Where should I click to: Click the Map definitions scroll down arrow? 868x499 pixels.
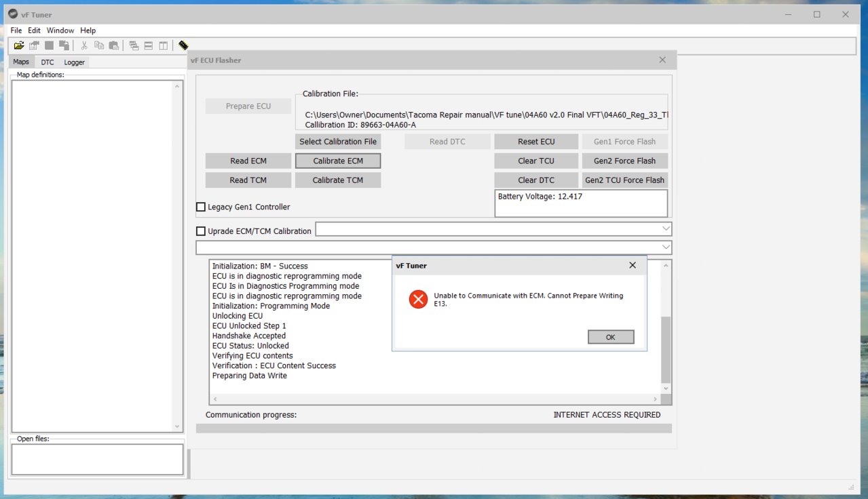point(178,426)
